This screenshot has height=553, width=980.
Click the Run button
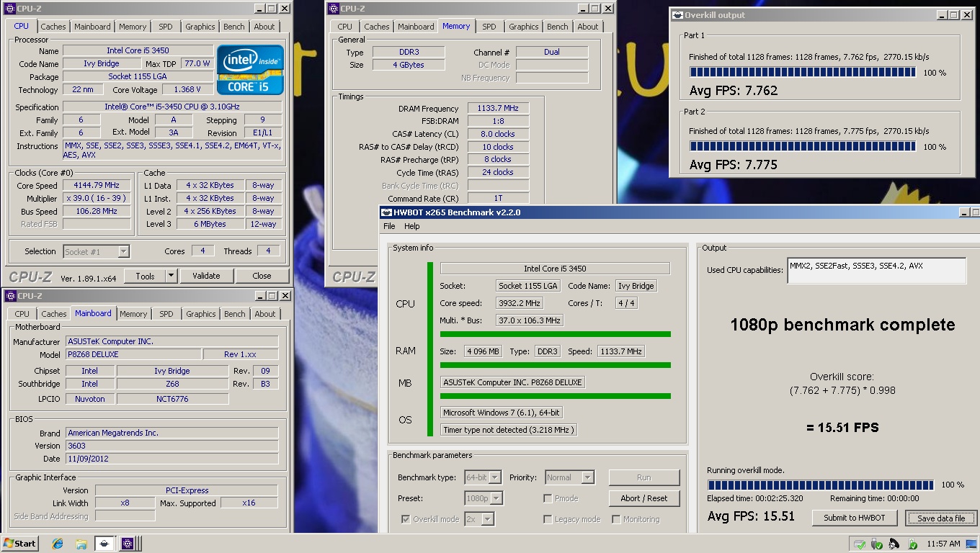[644, 477]
